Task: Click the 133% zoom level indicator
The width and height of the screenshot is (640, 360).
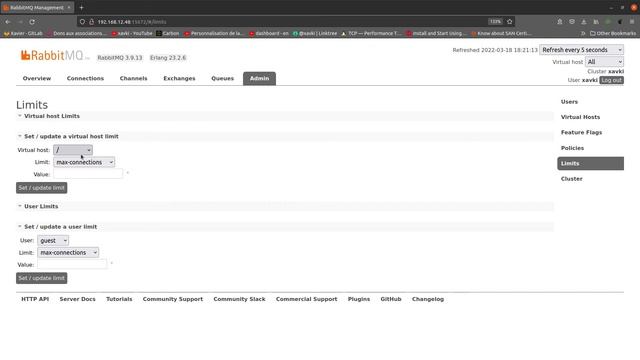Action: [x=495, y=22]
